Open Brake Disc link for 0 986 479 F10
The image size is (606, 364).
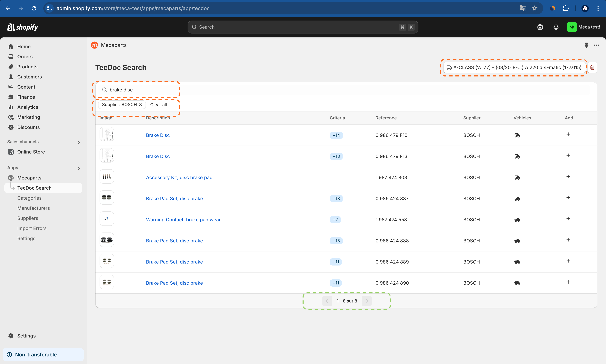pos(158,135)
